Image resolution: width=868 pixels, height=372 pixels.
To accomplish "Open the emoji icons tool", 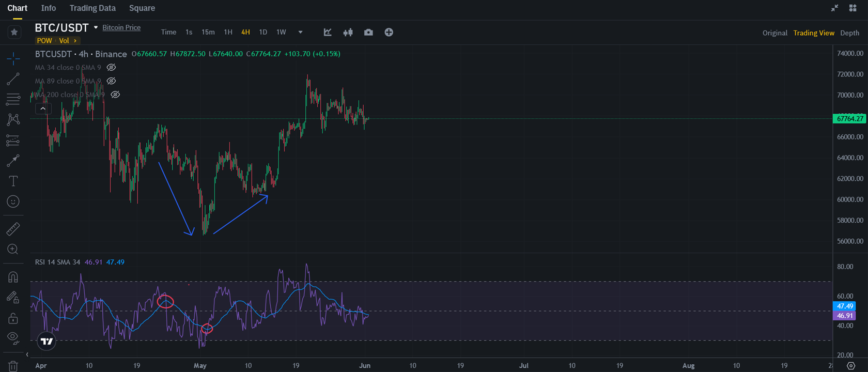I will pos(13,202).
